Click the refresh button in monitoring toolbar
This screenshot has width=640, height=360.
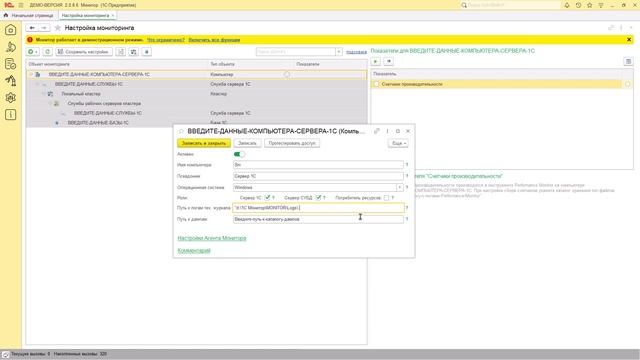click(47, 52)
